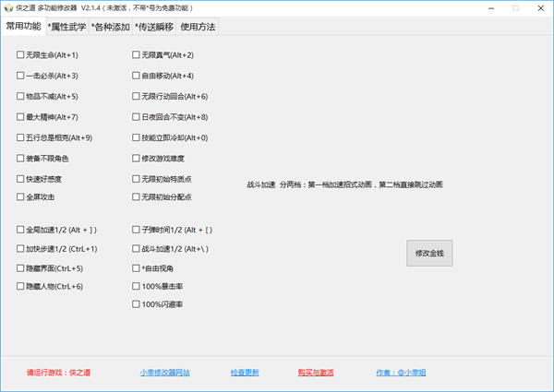
Task: Enable 最大精神(Alt+7) checkbox
Action: [x=20, y=117]
